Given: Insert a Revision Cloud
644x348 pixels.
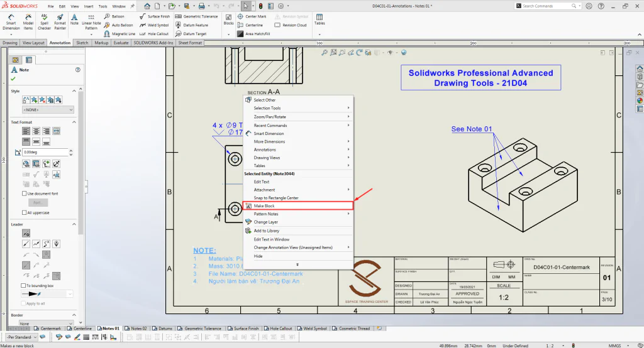Looking at the screenshot, I should [x=291, y=25].
